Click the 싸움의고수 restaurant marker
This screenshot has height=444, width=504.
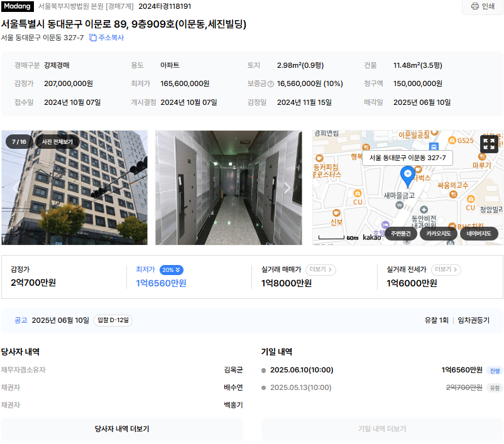(453, 194)
